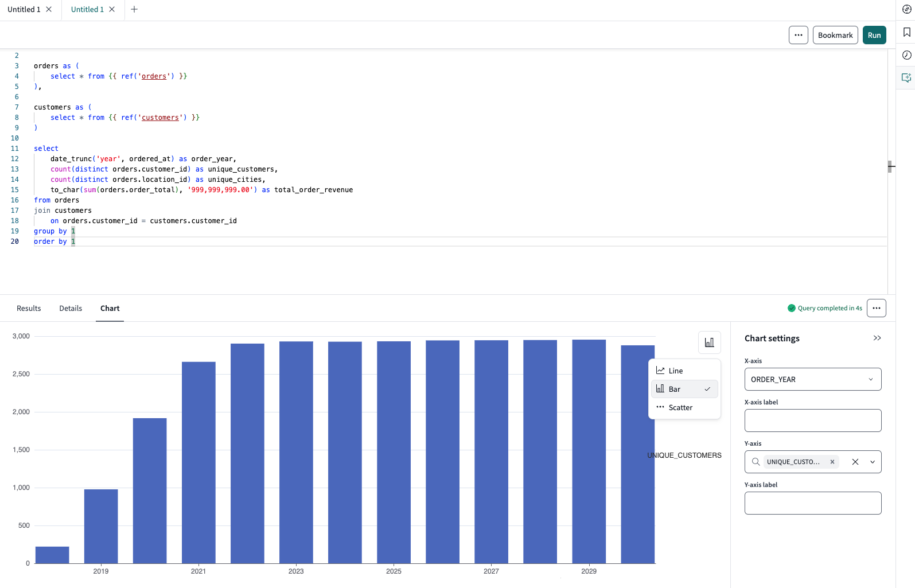
Task: Expand the Y-axis column dropdown
Action: [873, 462]
